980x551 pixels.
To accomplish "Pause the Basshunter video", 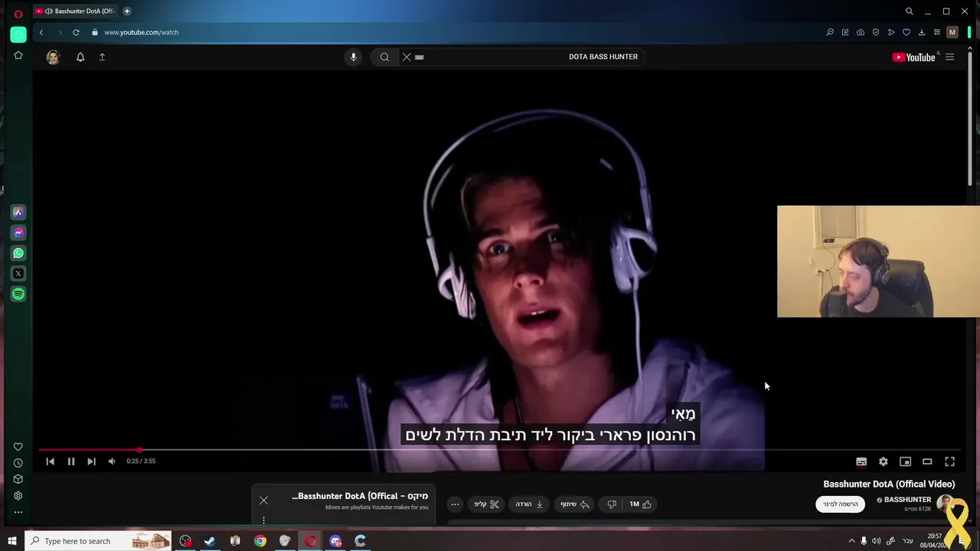I will tap(70, 461).
